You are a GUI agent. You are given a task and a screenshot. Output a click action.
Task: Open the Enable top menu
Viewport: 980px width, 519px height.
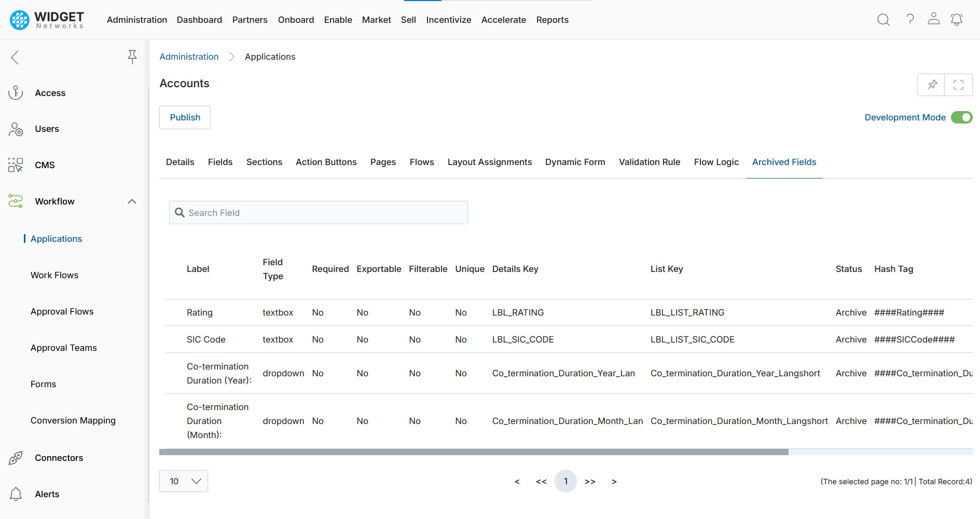338,20
